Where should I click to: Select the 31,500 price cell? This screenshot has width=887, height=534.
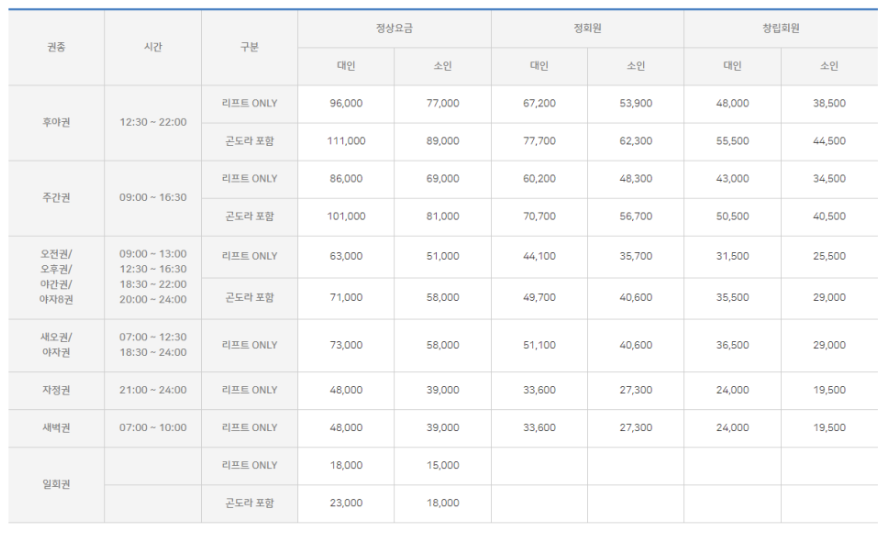[x=732, y=256]
